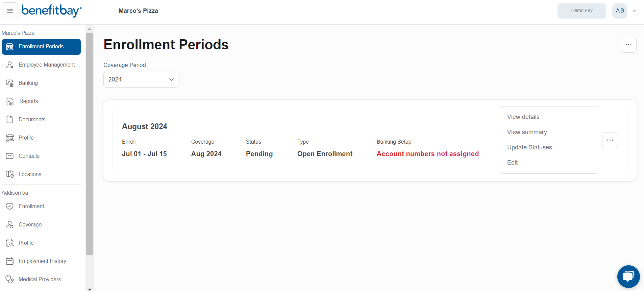Open the Enrollment Periods section

[41, 47]
